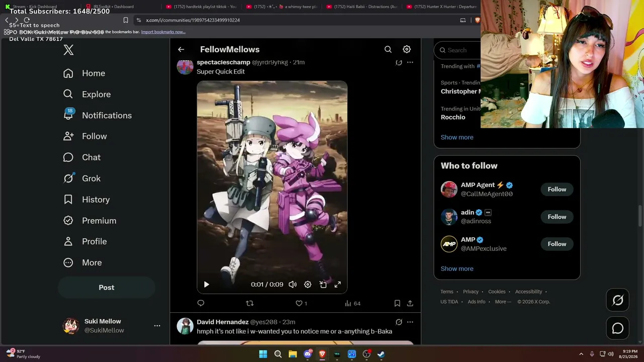Open the Windows Start menu
The image size is (644, 362).
[263, 354]
